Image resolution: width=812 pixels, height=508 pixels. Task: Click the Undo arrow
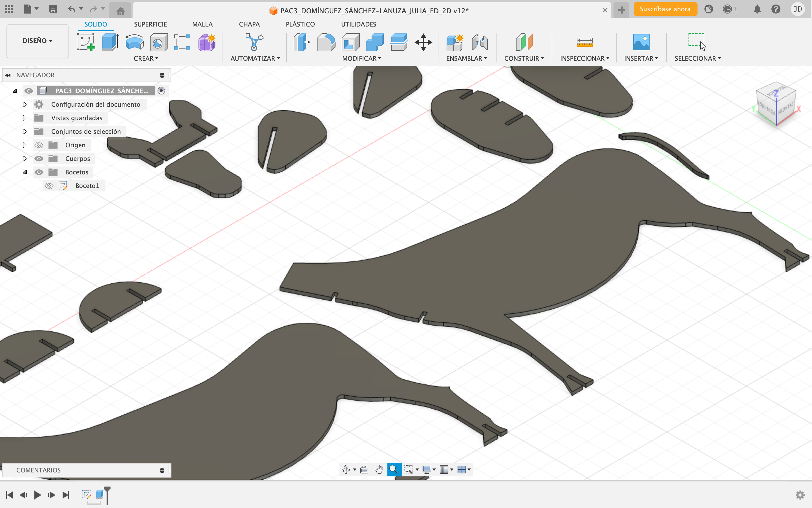click(71, 9)
